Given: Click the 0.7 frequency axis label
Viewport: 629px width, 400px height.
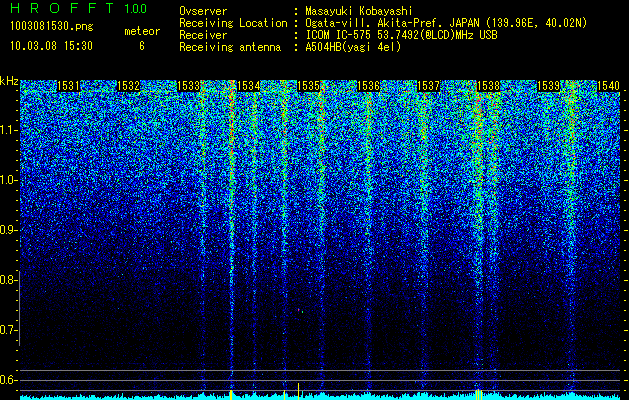Looking at the screenshot, I should [x=9, y=330].
